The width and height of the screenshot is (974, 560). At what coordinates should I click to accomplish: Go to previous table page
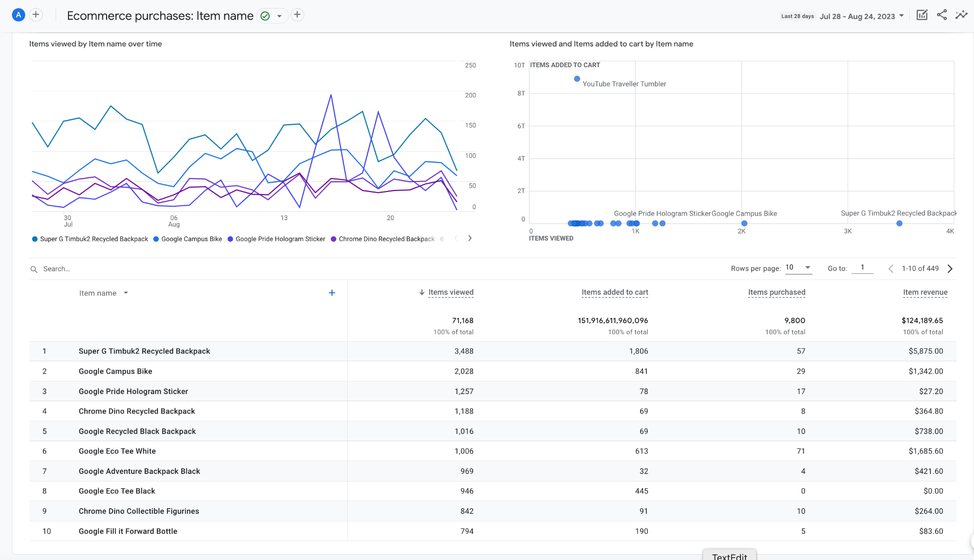coord(891,269)
